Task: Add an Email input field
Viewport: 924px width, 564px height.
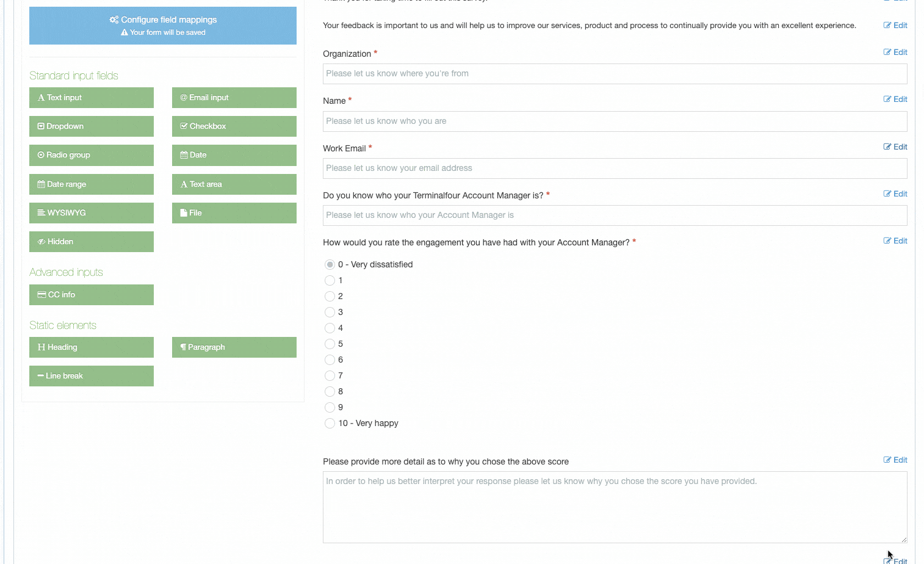Action: pyautogui.click(x=234, y=98)
